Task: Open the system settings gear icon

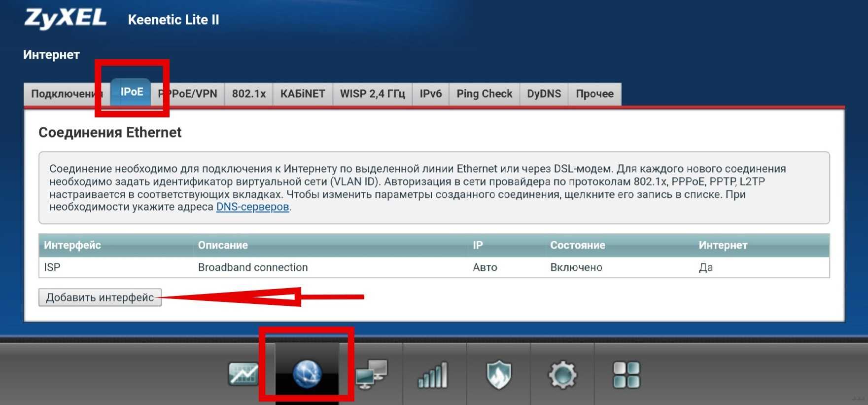Action: (x=562, y=375)
